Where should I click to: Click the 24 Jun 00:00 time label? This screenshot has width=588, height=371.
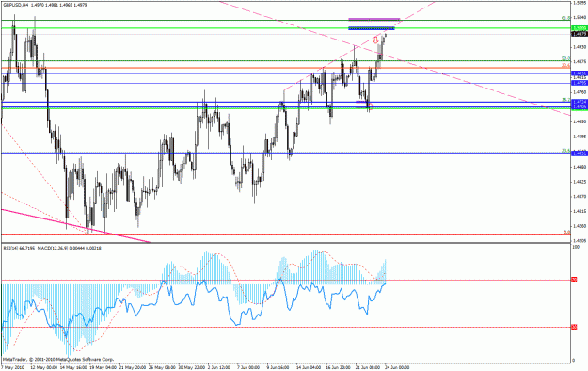(x=398, y=367)
